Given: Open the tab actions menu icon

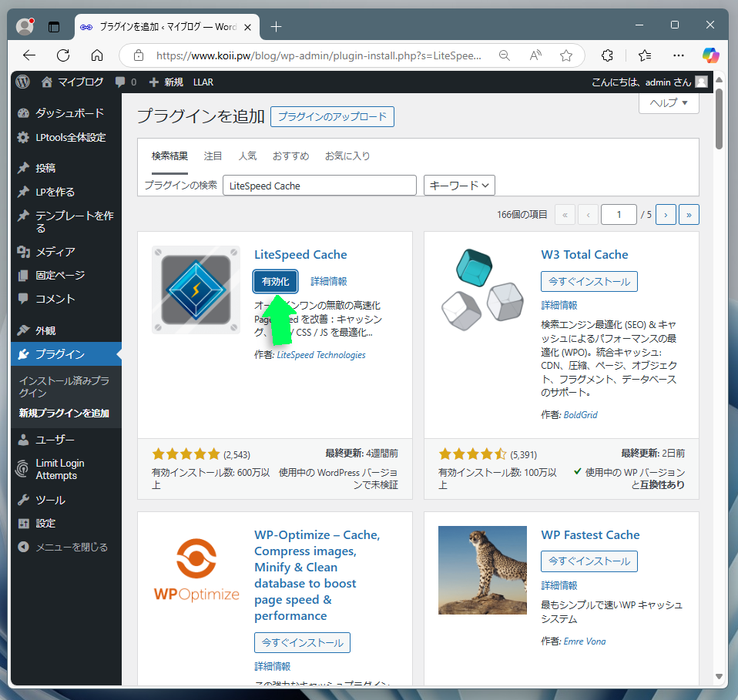Looking at the screenshot, I should tap(54, 27).
